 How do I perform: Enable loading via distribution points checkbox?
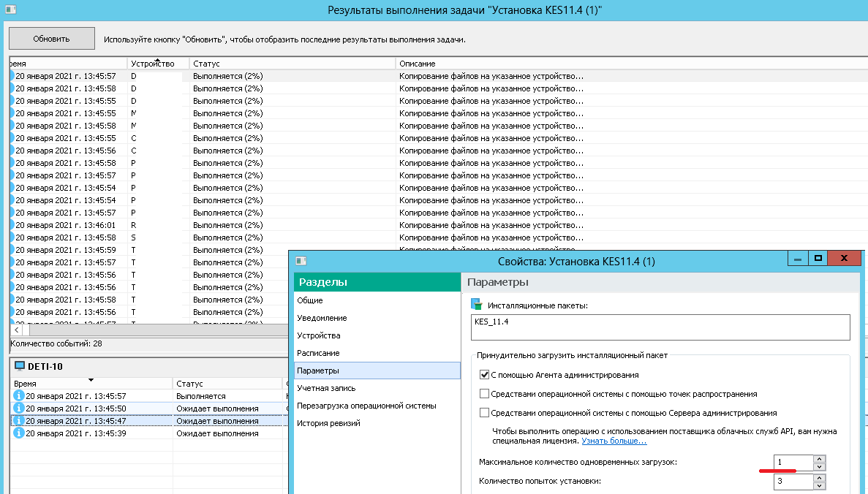pos(484,394)
